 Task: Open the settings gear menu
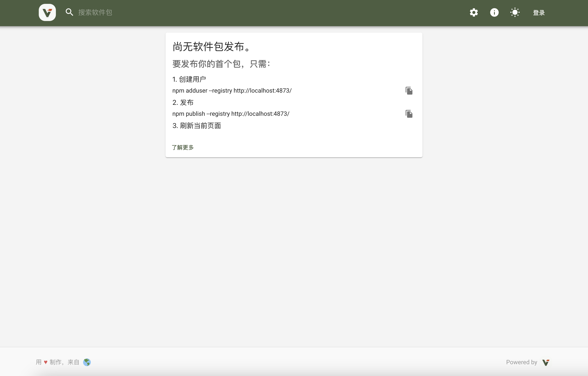[x=474, y=12]
